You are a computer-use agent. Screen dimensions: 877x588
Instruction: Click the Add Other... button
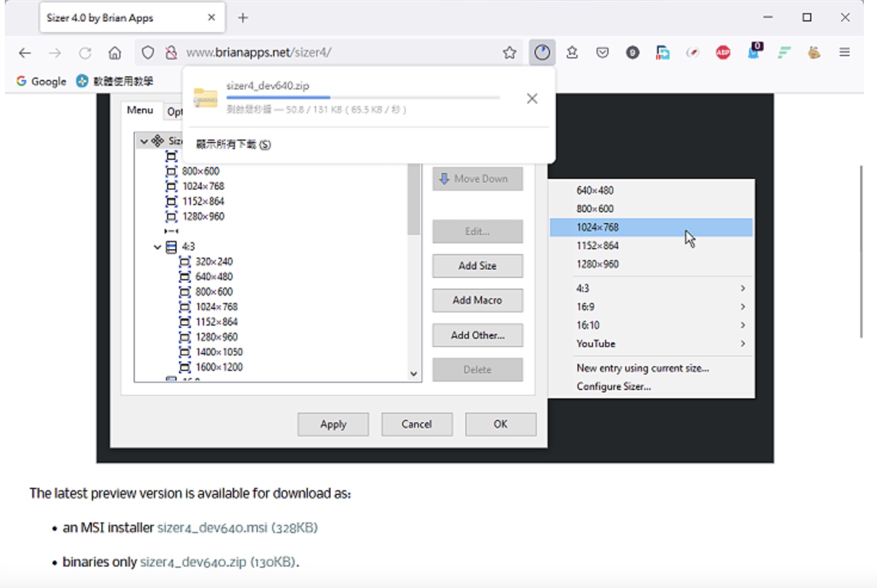tap(477, 335)
